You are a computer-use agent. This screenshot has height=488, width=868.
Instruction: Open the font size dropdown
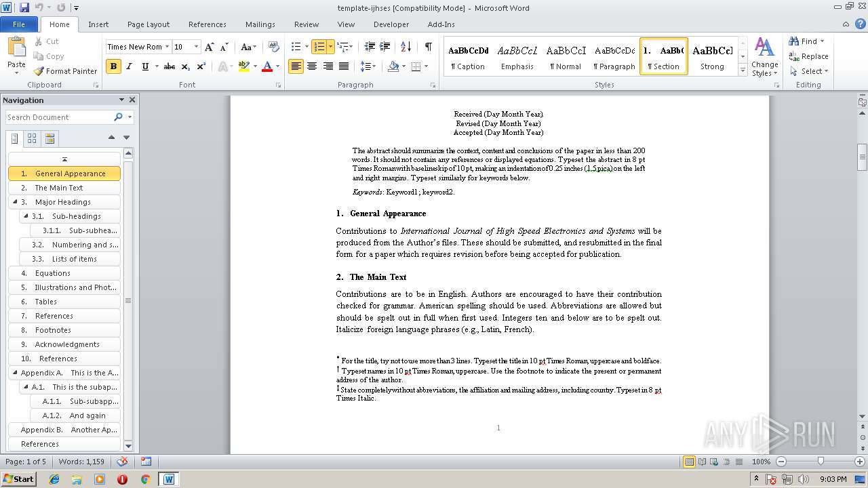click(197, 47)
